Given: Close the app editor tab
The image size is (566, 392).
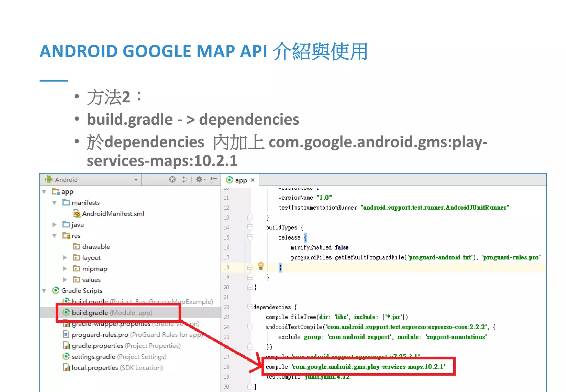Looking at the screenshot, I should pos(253,180).
